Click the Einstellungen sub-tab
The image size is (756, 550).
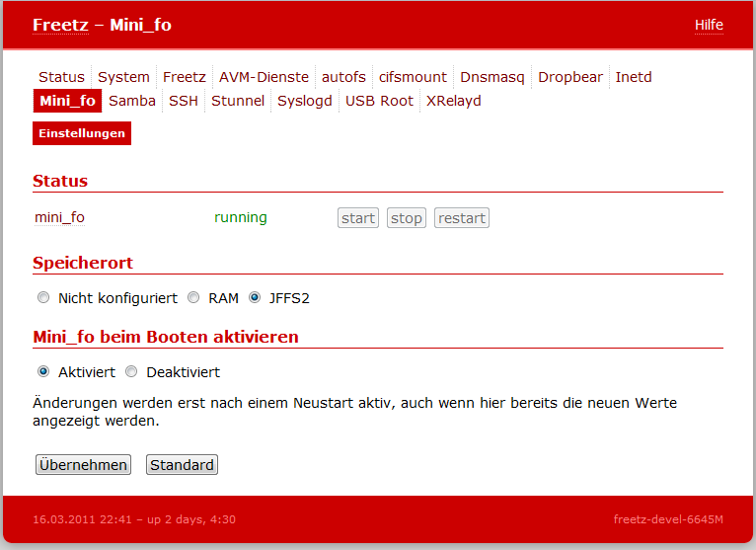tap(82, 133)
